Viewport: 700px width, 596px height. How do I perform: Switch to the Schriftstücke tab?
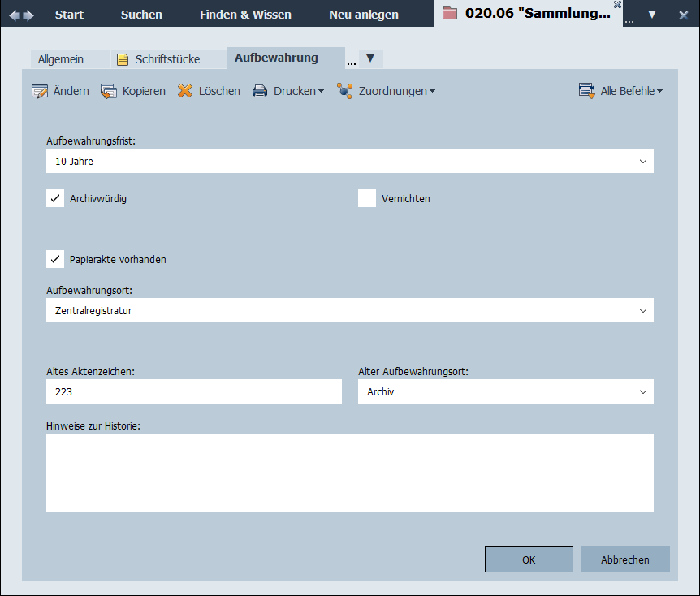pos(158,59)
